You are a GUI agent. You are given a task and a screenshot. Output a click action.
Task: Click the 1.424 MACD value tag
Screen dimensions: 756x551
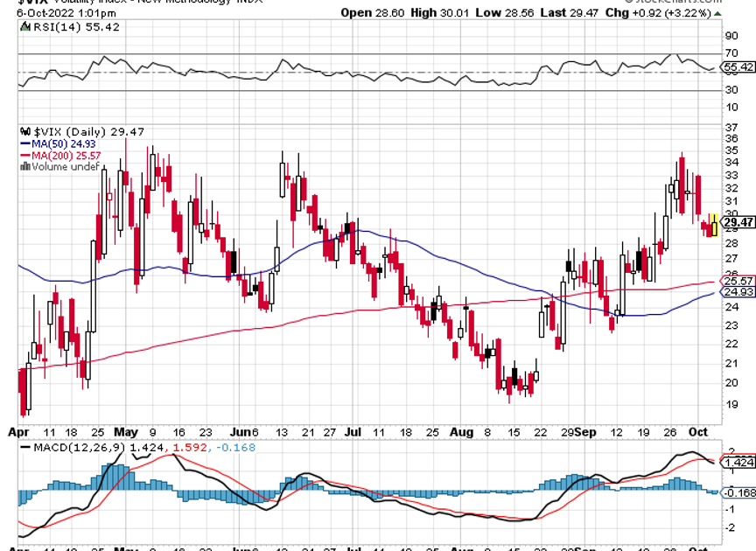(738, 462)
